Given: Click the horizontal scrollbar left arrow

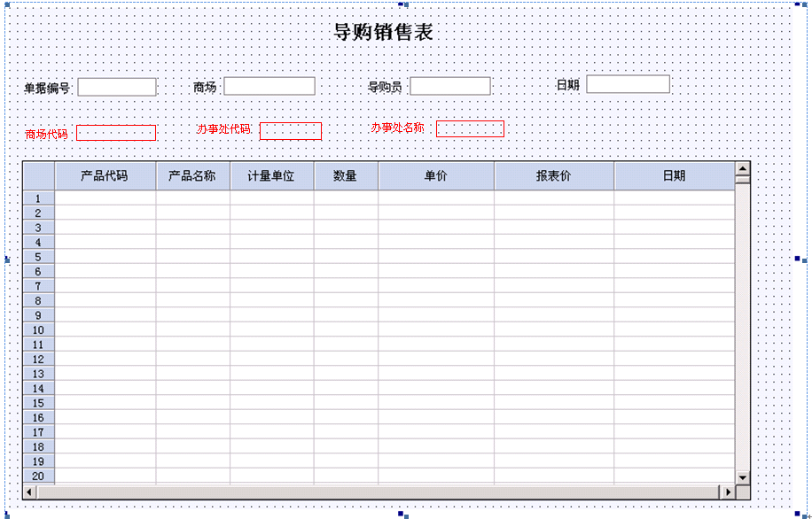Looking at the screenshot, I should point(29,492).
